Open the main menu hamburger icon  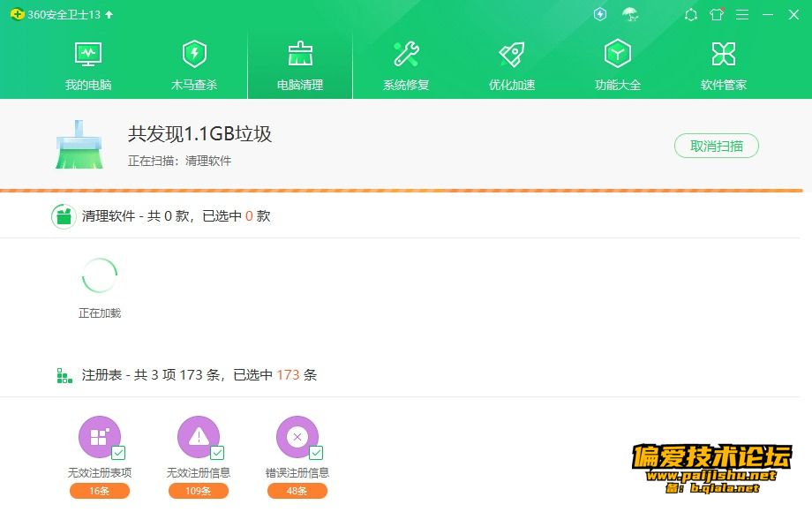742,15
